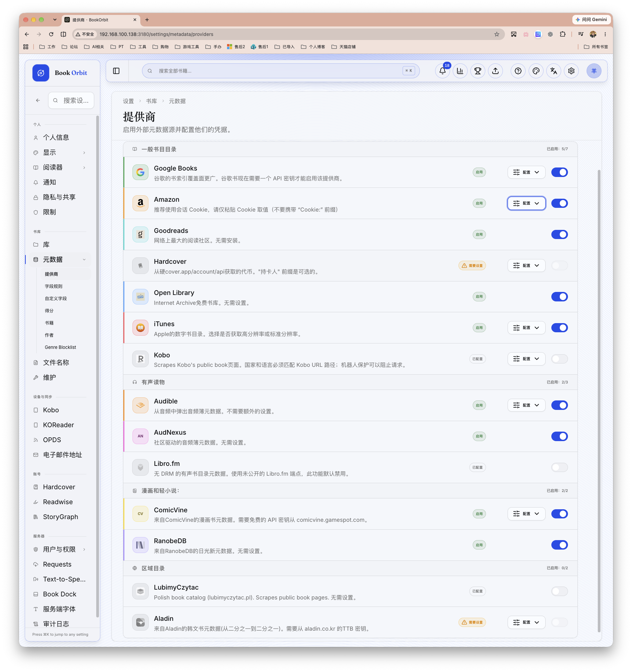Viewport: 632px width, 672px height.
Task: Go back with the settings sidebar arrow
Action: coord(38,100)
